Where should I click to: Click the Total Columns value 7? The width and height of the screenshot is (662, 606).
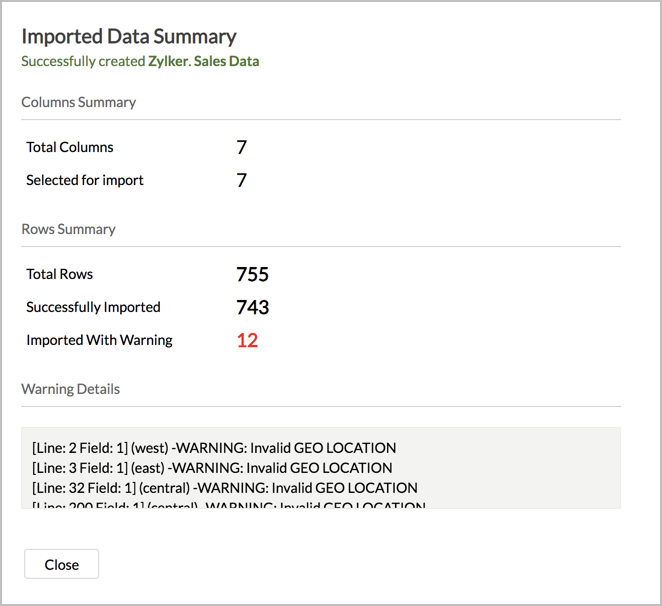pos(242,147)
